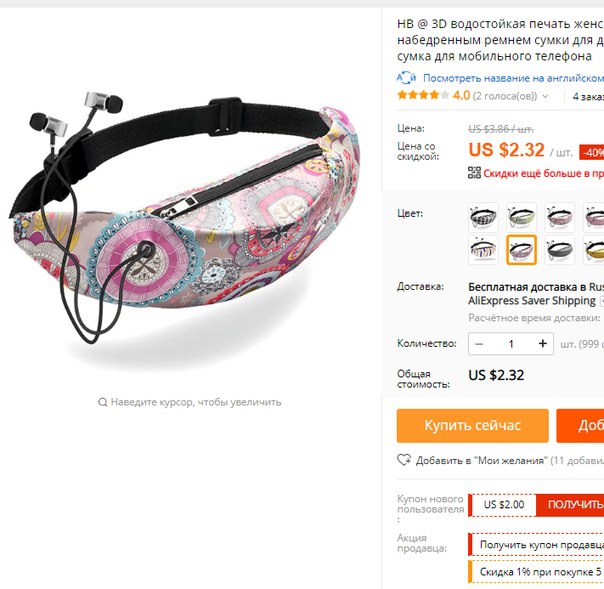The width and height of the screenshot is (604, 589).
Task: Click the heart icon for wish list
Action: [404, 460]
